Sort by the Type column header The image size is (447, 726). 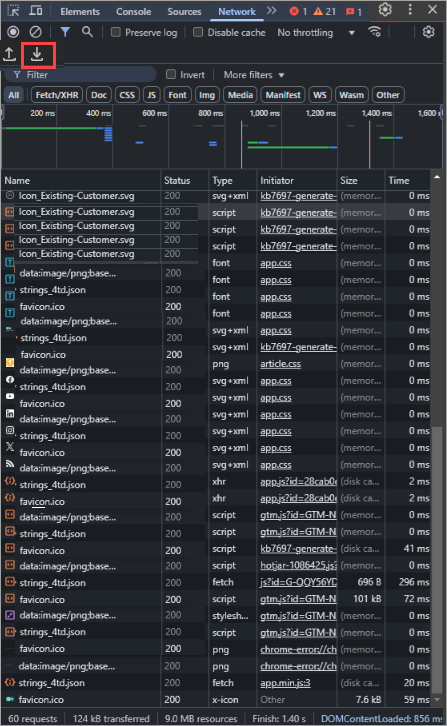[x=233, y=181]
